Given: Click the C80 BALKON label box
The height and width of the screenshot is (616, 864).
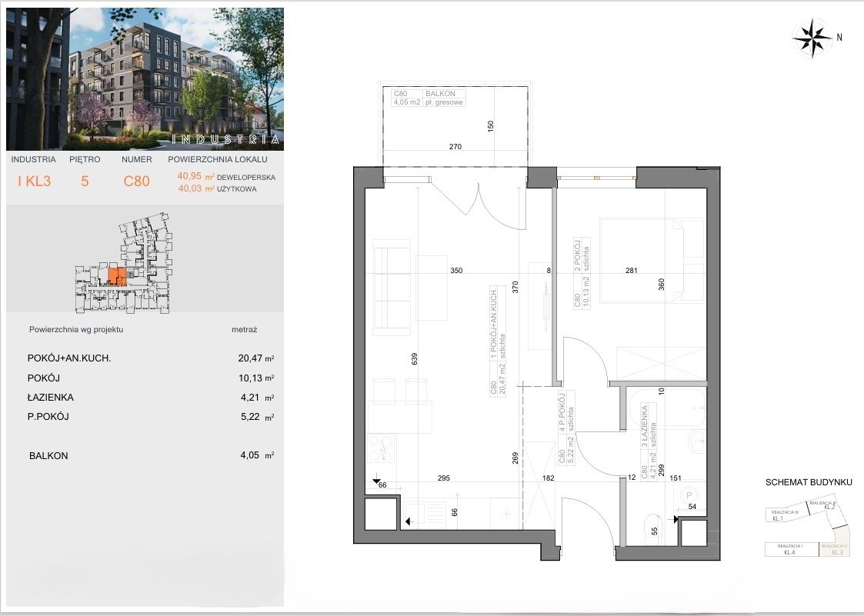Looking at the screenshot, I should pyautogui.click(x=425, y=98).
